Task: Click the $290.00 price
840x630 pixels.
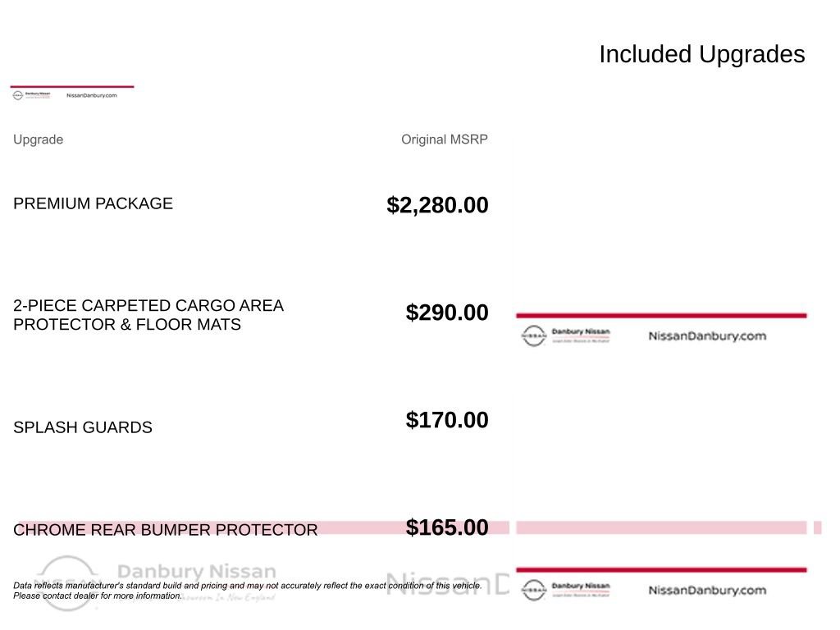Action: coord(447,313)
